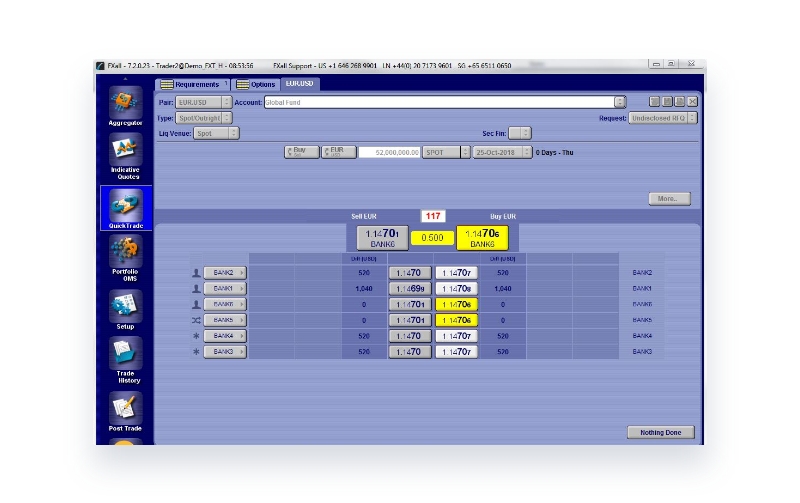Open Indicative Quotes from the sidebar
This screenshot has width=800, height=503.
pos(125,151)
